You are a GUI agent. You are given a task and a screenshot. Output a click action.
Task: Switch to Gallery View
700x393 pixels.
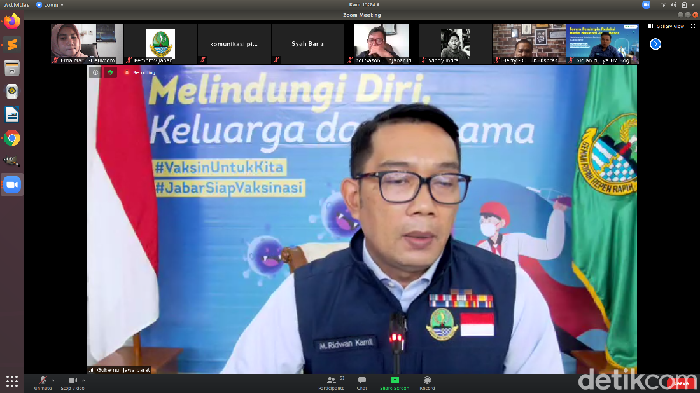point(666,26)
